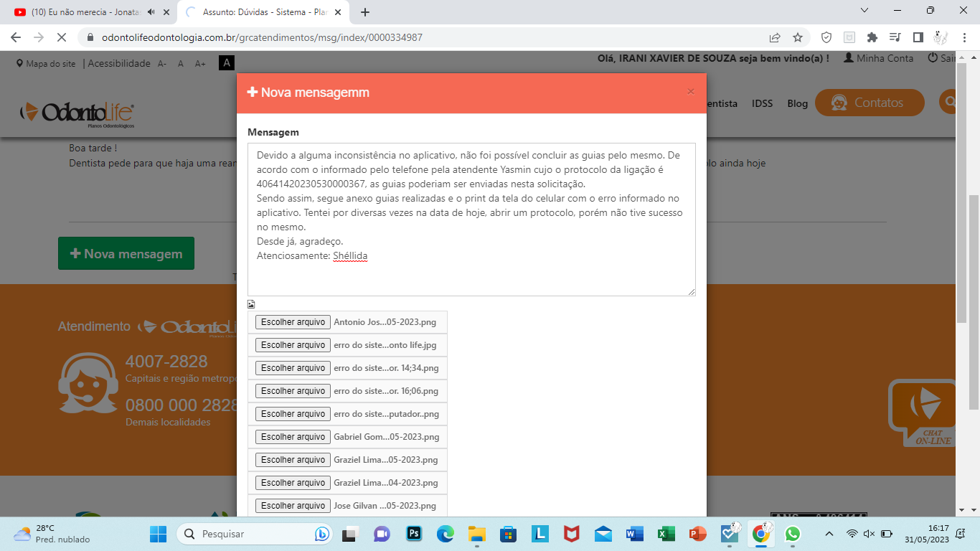Choose file for erro do siste...or. 16;06.png row
980x551 pixels.
click(293, 391)
